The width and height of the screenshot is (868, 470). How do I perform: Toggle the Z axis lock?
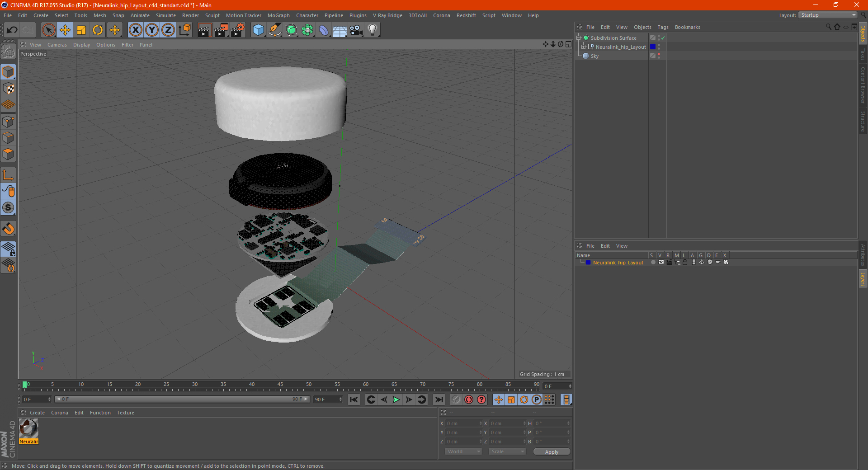[168, 30]
